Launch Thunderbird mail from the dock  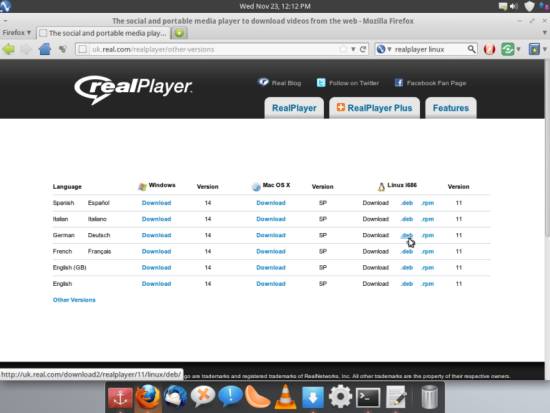pyautogui.click(x=175, y=397)
